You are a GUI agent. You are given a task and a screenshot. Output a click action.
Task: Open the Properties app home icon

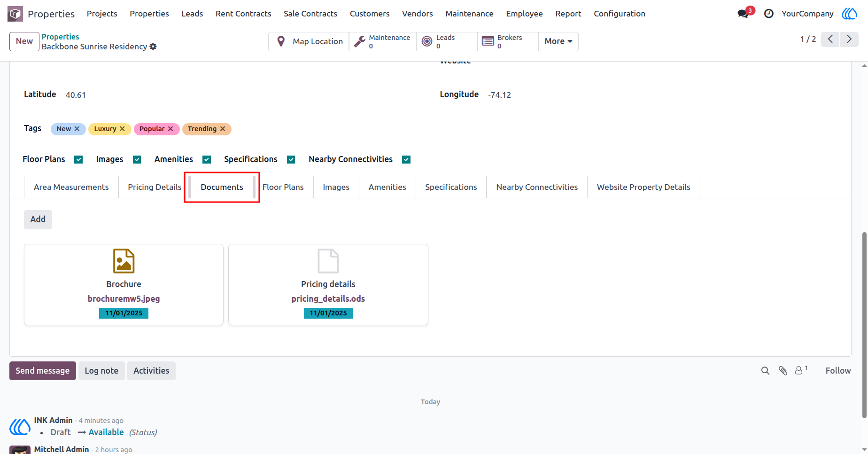pyautogui.click(x=15, y=14)
